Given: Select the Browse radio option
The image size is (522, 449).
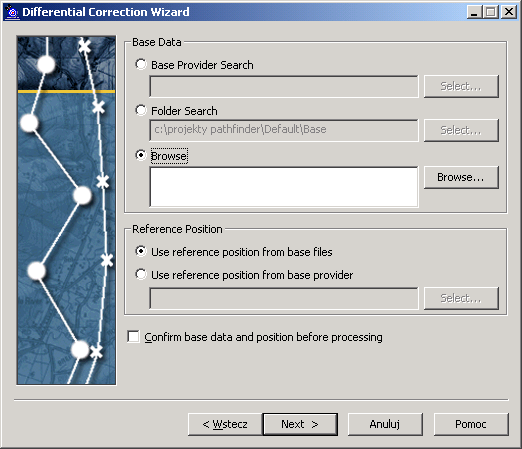Looking at the screenshot, I should (x=141, y=155).
